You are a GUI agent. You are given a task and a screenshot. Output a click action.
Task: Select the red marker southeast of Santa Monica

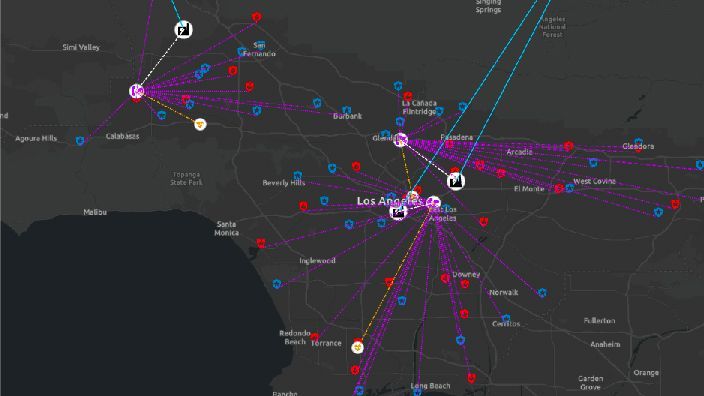pyautogui.click(x=261, y=243)
